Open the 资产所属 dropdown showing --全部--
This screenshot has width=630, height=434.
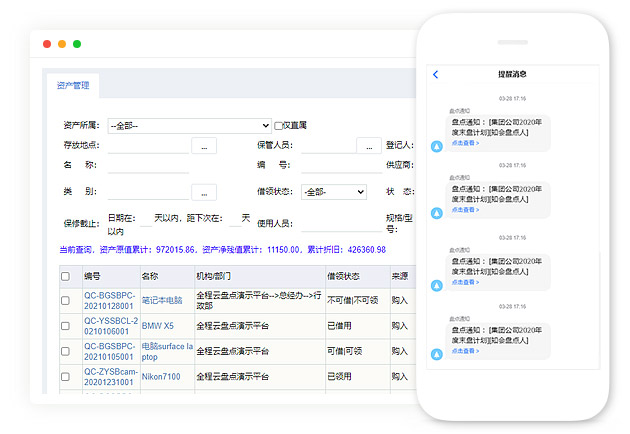pyautogui.click(x=189, y=126)
